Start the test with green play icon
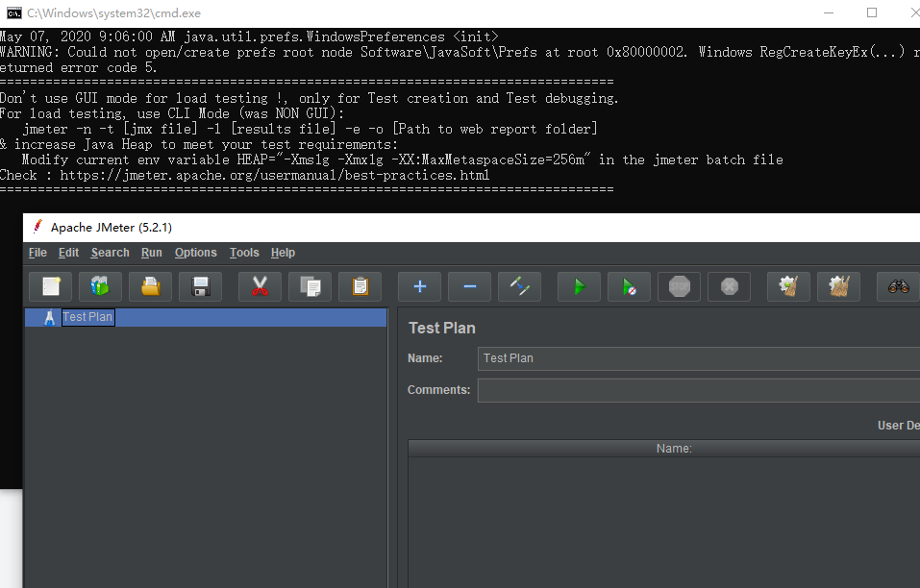920x588 pixels. [579, 286]
